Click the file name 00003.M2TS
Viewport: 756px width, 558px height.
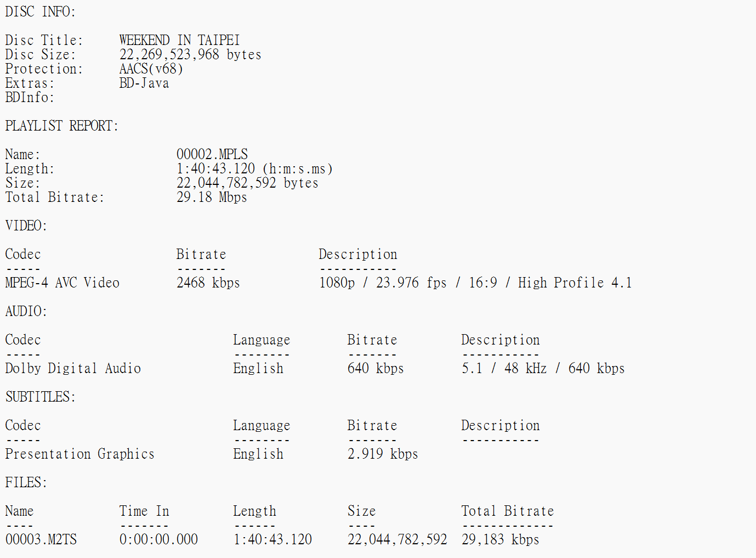41,539
